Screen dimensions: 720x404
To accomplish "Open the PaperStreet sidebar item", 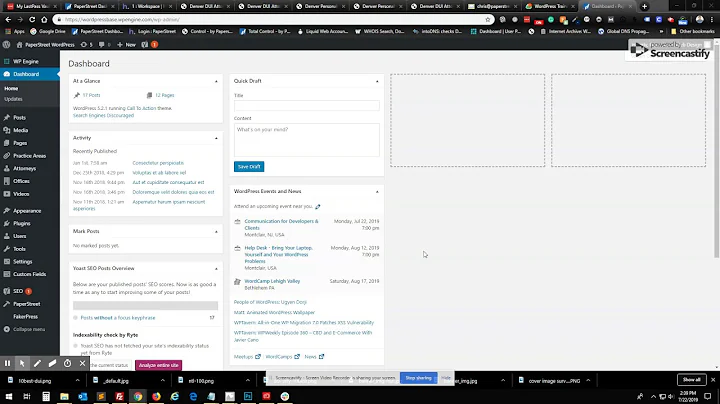I will (x=26, y=304).
